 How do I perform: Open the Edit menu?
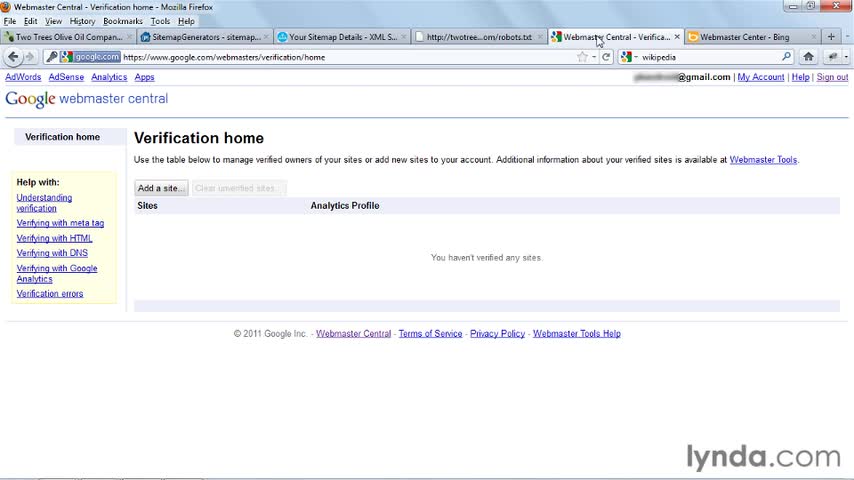(30, 21)
